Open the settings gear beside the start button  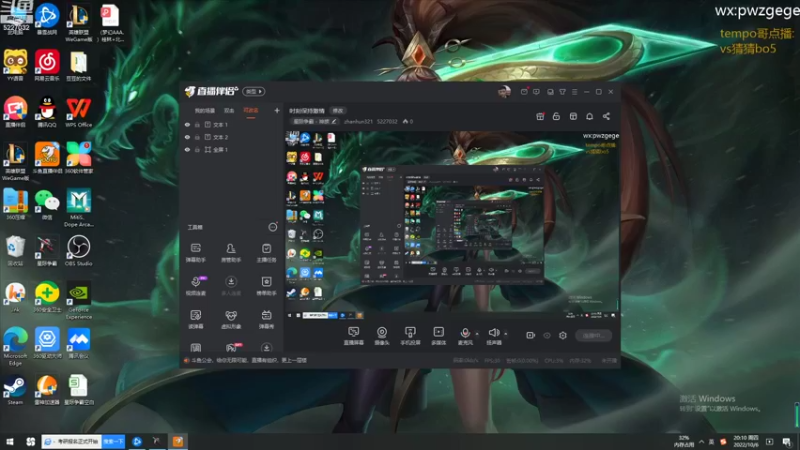click(563, 335)
